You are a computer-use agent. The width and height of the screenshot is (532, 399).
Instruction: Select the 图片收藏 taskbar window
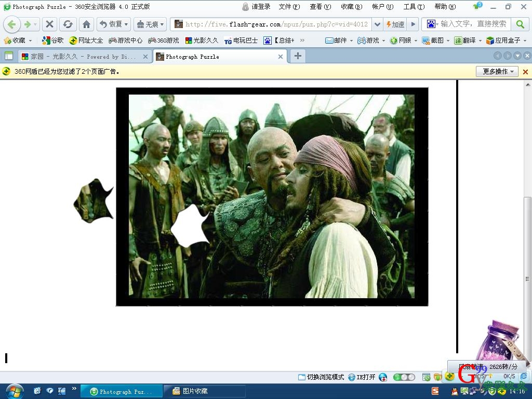[204, 391]
